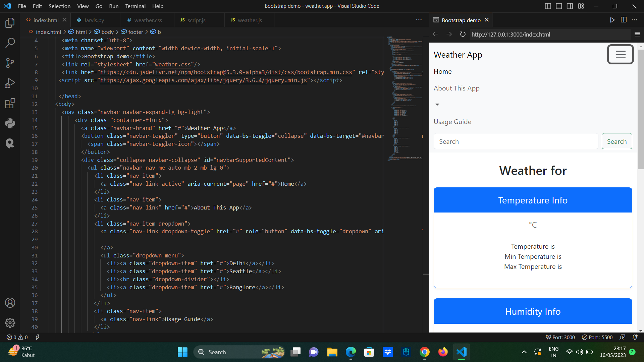Click About This App link

click(x=457, y=88)
